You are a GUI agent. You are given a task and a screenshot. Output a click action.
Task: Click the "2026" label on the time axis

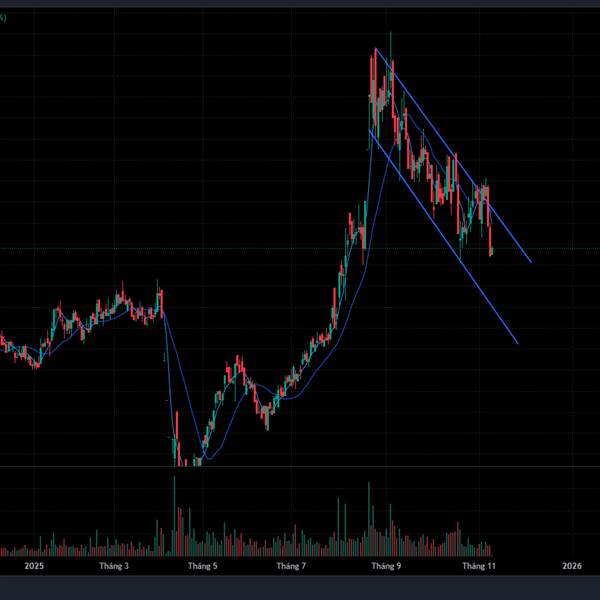(572, 566)
